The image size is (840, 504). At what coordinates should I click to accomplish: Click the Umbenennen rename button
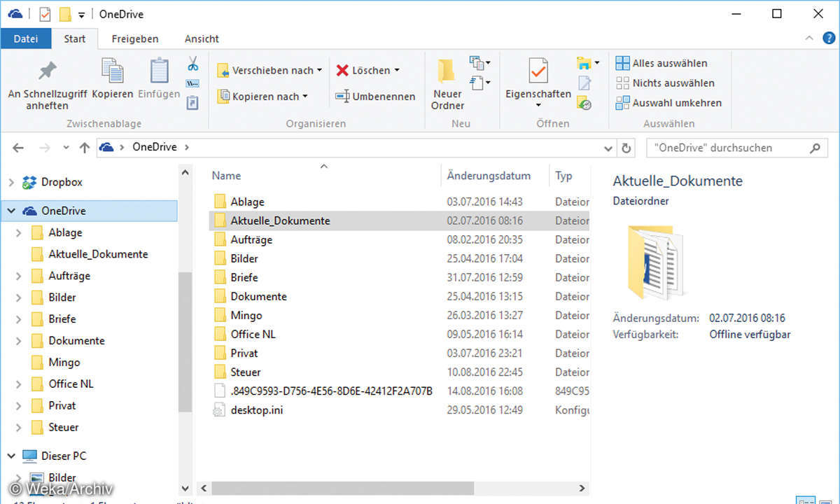click(375, 97)
